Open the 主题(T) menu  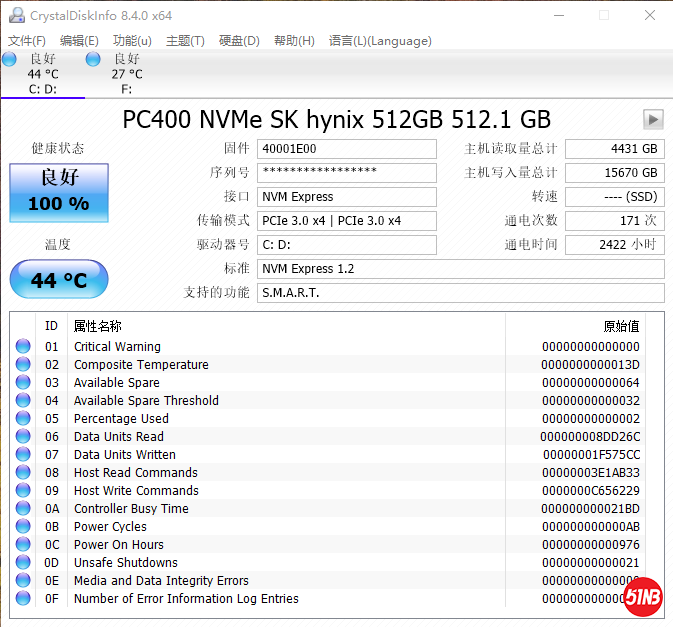pyautogui.click(x=185, y=41)
